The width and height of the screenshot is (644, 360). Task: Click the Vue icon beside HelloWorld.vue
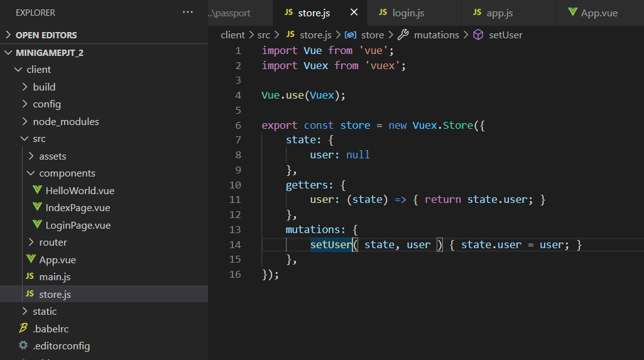coord(37,190)
